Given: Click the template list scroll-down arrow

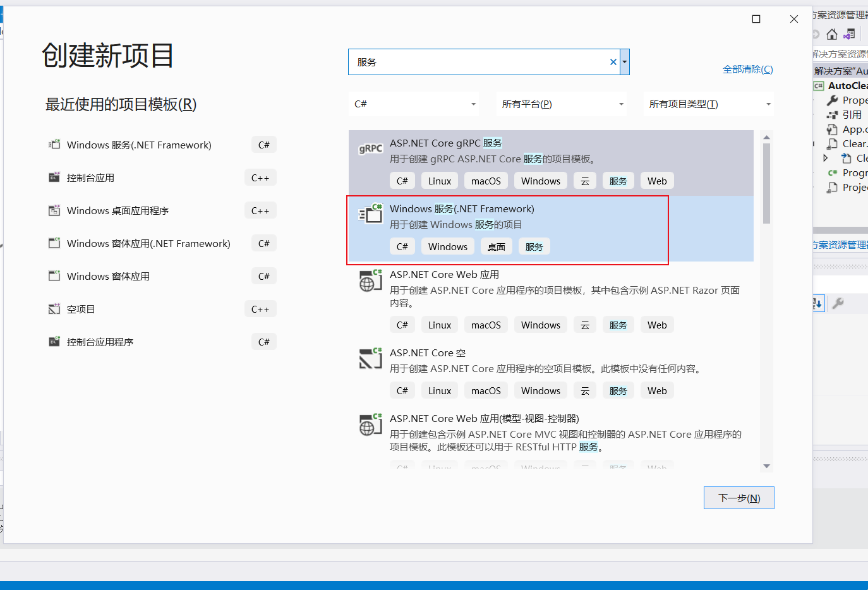Looking at the screenshot, I should coord(766,466).
